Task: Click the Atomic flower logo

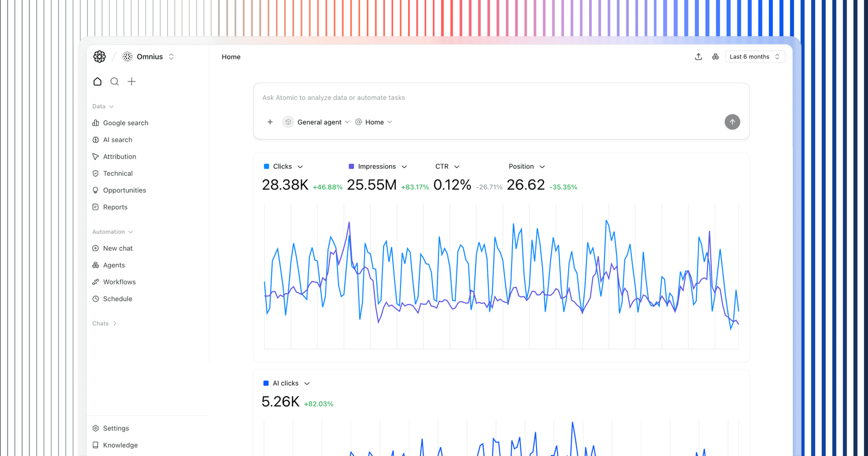Action: [x=99, y=56]
